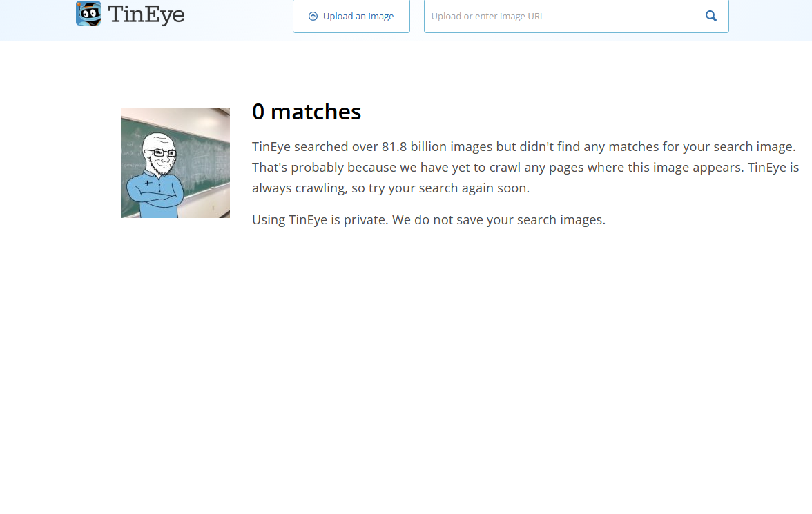Viewport: 812px width, 514px height.
Task: Click the TinEye robot mascot logo
Action: (x=88, y=13)
